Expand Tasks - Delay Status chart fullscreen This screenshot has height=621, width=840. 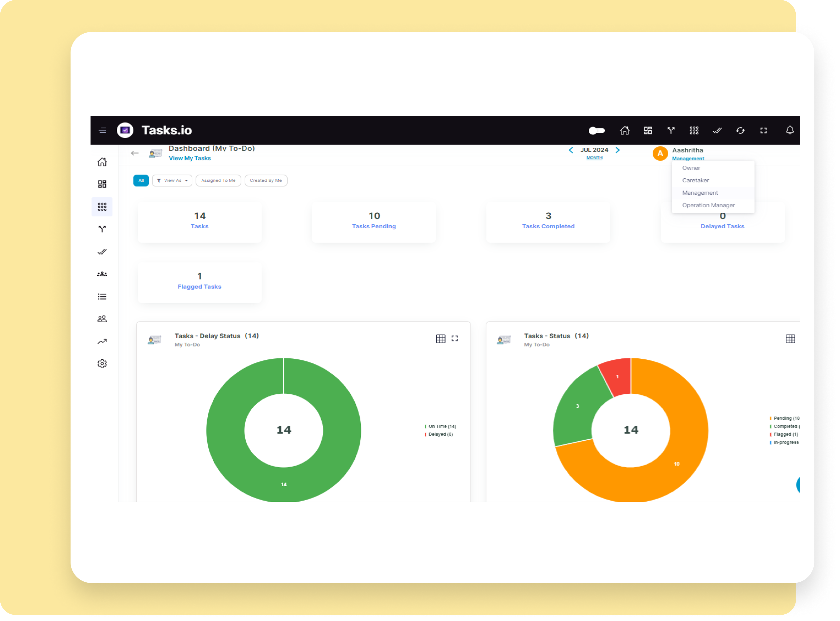(x=454, y=339)
